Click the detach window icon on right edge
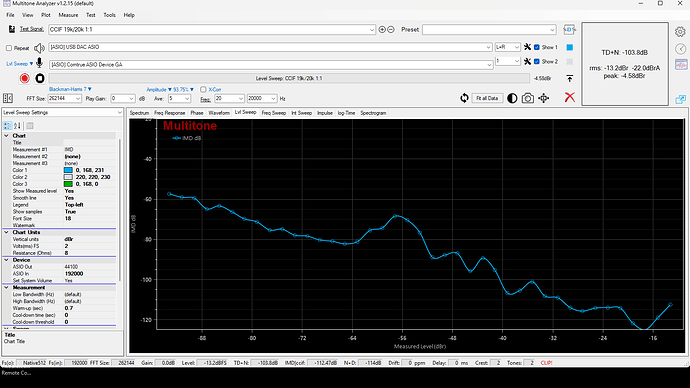690x388 pixels. [x=681, y=99]
